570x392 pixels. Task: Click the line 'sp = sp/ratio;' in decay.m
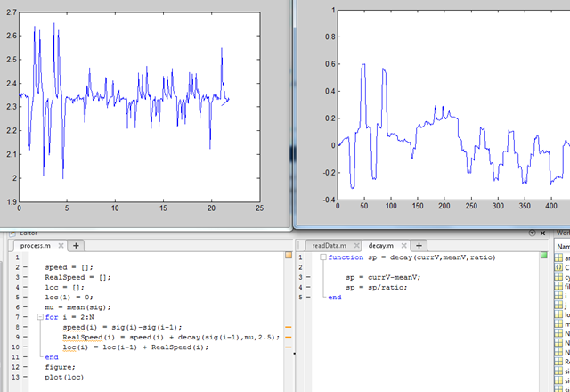[377, 287]
